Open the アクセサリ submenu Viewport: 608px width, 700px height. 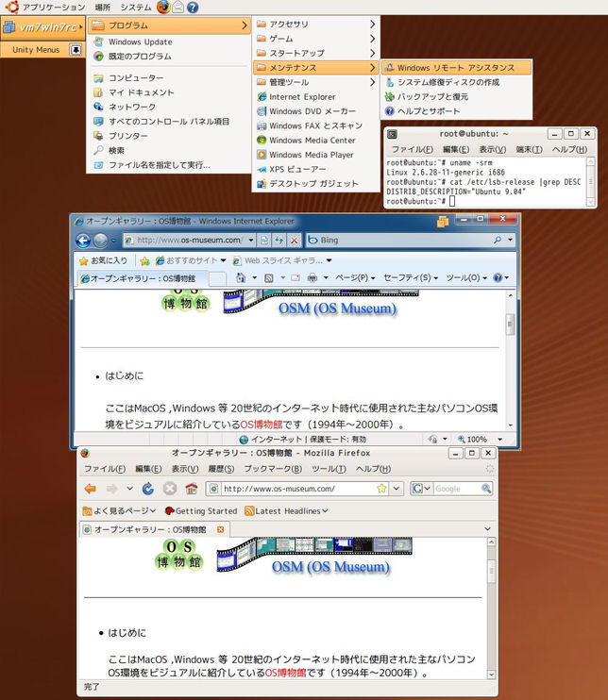[x=316, y=25]
